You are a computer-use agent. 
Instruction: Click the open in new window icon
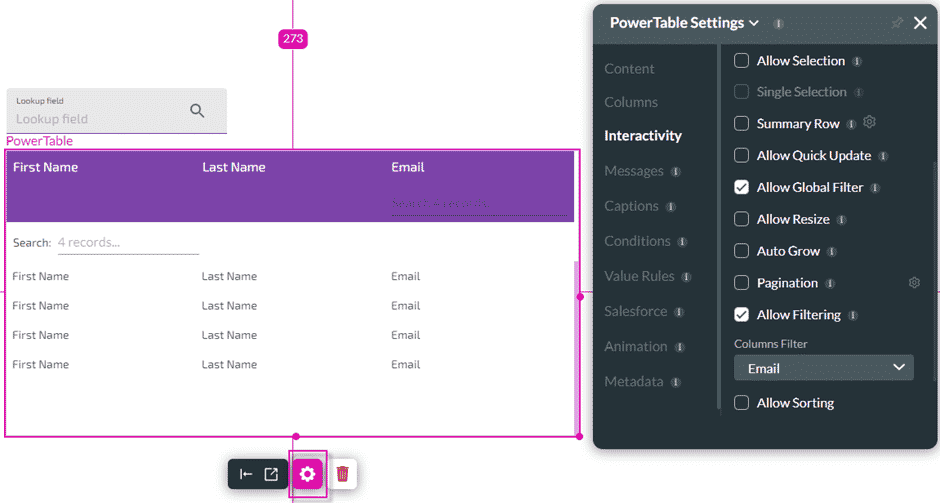[271, 474]
